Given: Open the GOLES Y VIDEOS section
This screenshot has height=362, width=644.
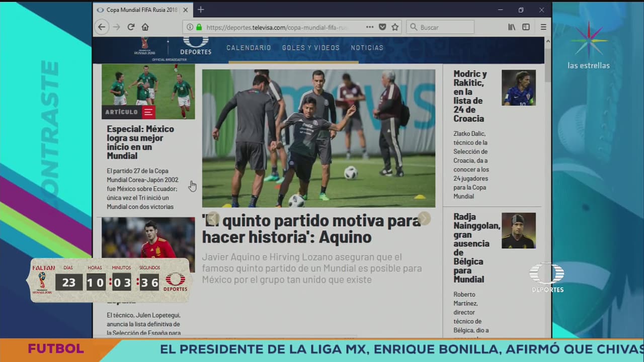Looking at the screenshot, I should coord(310,48).
